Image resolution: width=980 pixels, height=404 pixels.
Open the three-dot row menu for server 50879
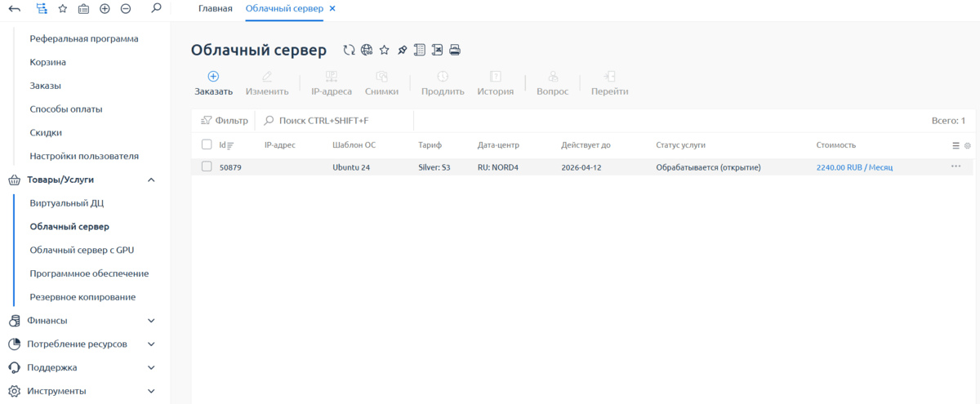(955, 166)
